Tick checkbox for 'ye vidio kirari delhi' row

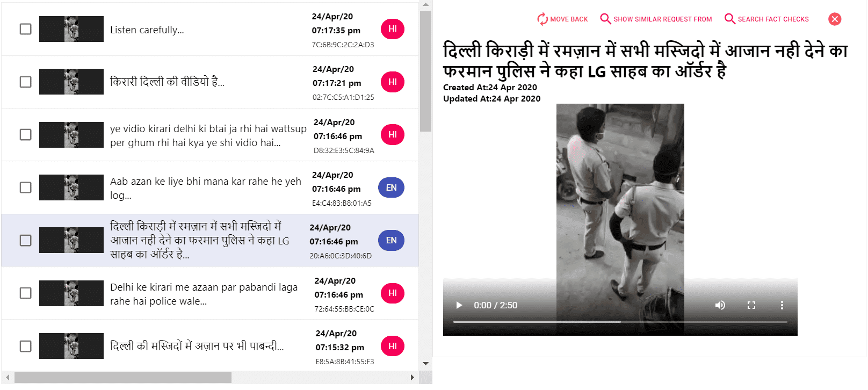pos(25,134)
